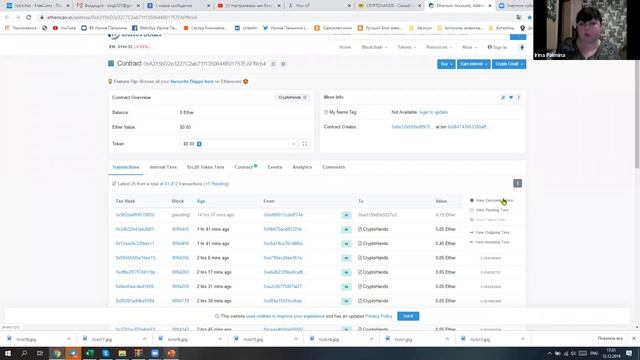Open Excel from the taskbar
Viewport: 640px width, 360px height.
(x=90, y=353)
